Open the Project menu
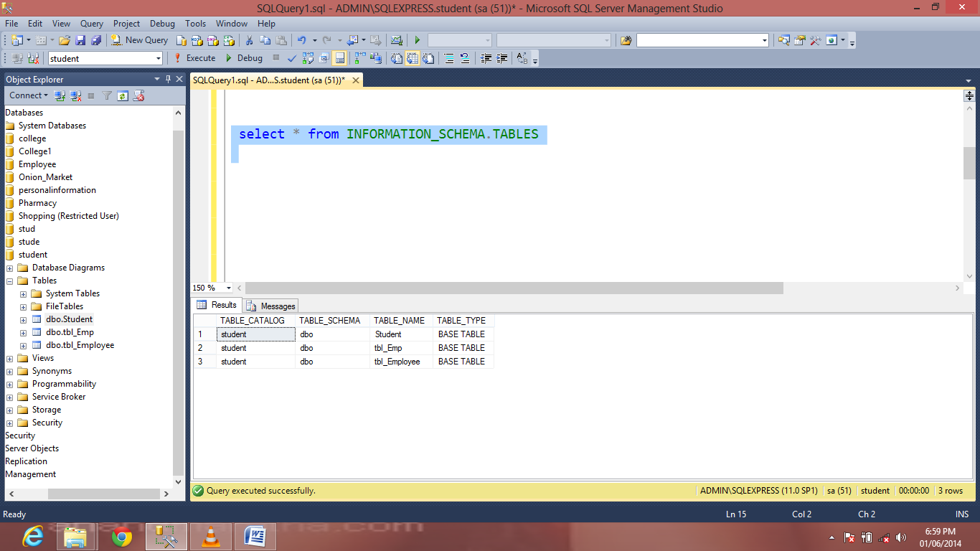Image resolution: width=980 pixels, height=551 pixels. click(x=127, y=24)
